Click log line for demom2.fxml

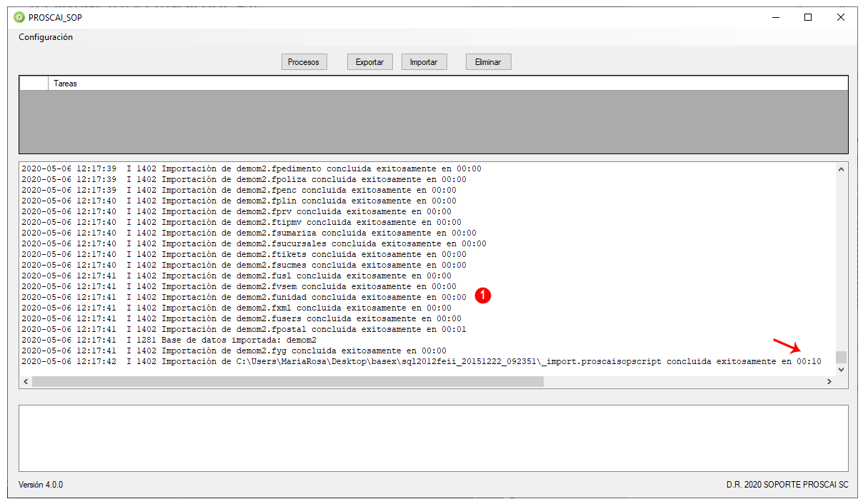tap(236, 308)
